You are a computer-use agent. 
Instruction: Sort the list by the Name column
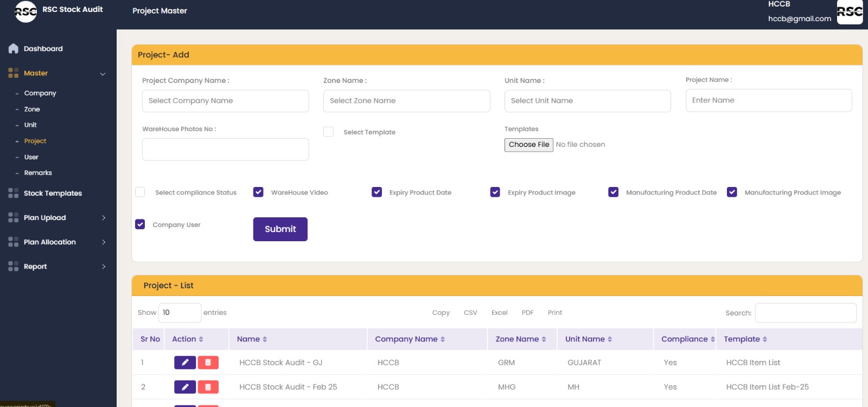[x=252, y=339]
